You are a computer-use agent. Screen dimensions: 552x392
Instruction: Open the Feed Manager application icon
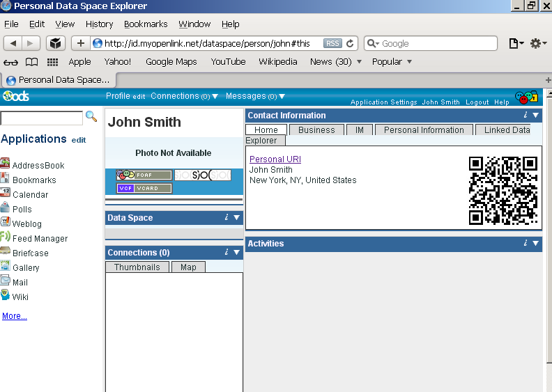(x=5, y=238)
